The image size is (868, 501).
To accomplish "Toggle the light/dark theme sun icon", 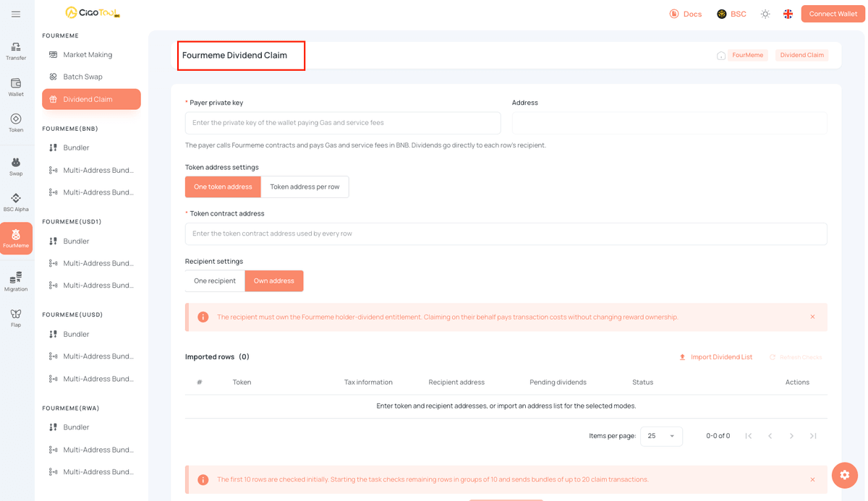I will (x=765, y=14).
